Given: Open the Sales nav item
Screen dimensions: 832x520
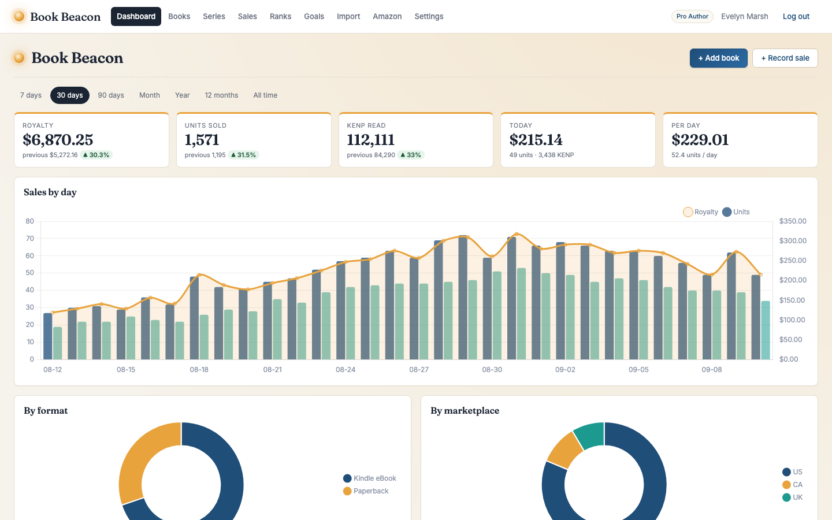Looking at the screenshot, I should pos(247,16).
